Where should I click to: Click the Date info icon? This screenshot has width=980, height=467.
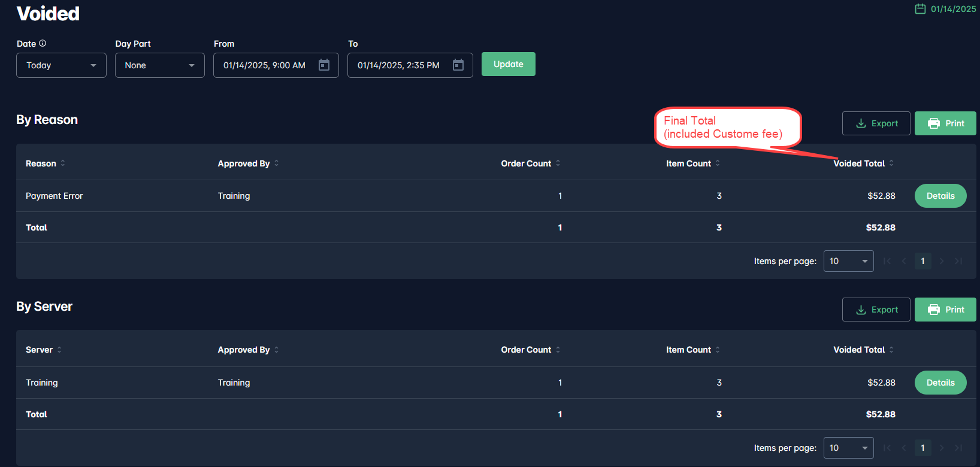(43, 43)
